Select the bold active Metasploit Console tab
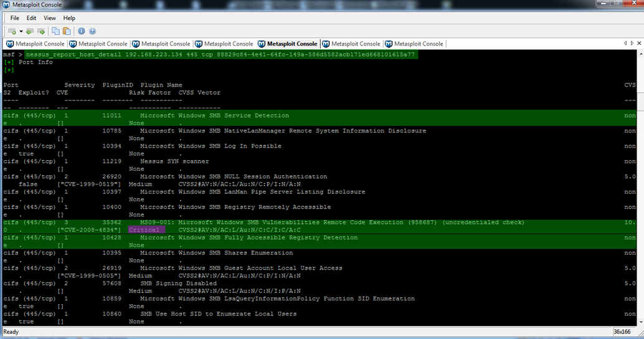Image resolution: width=644 pixels, height=339 pixels. click(288, 44)
